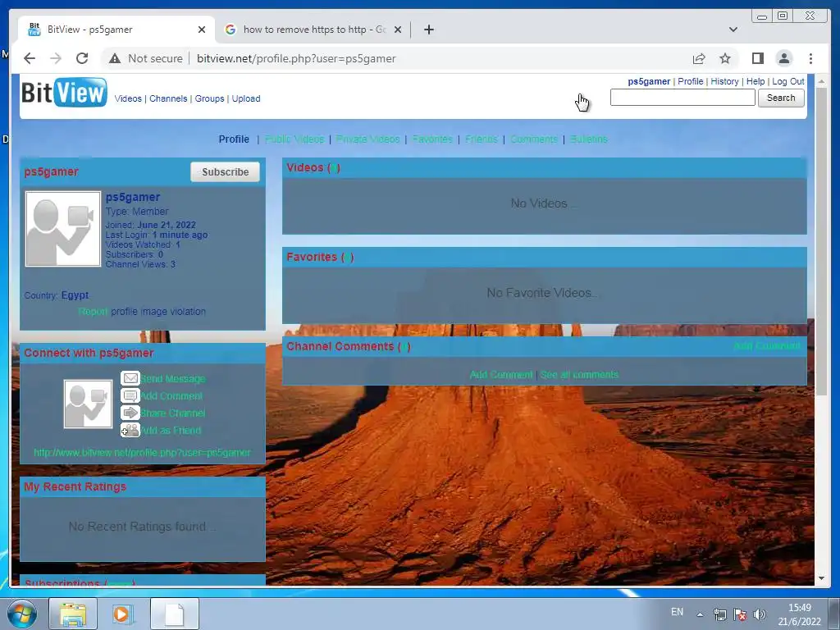Click the Add as Friend people icon

tap(130, 430)
